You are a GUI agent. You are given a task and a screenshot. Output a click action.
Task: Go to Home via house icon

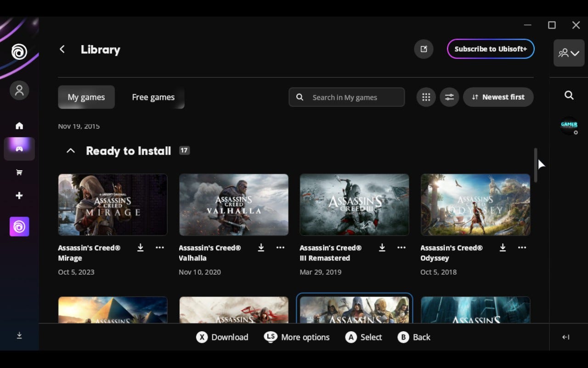(x=19, y=126)
